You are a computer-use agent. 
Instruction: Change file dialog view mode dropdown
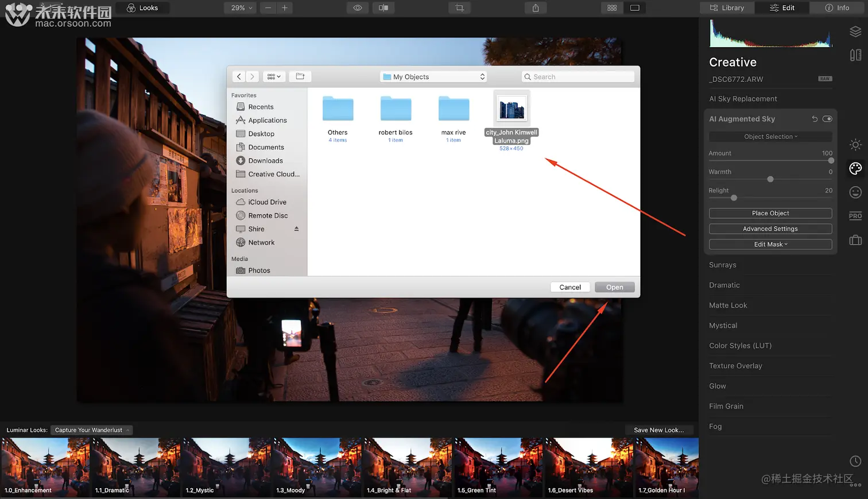(x=274, y=76)
